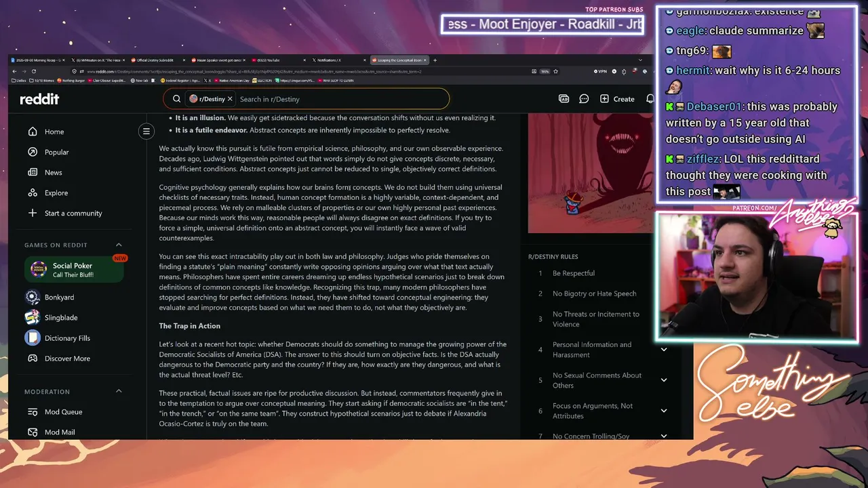This screenshot has width=868, height=488.
Task: Open the Reddit chat icon
Action: tap(584, 99)
